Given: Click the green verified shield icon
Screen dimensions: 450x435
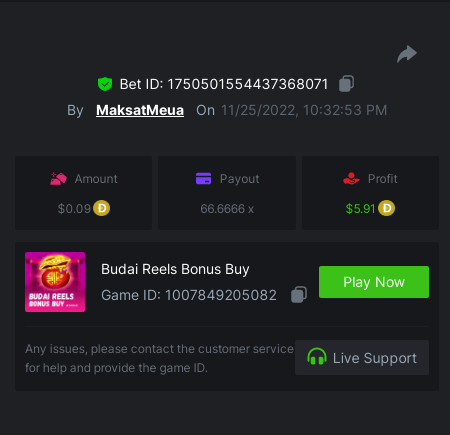Looking at the screenshot, I should tap(105, 84).
